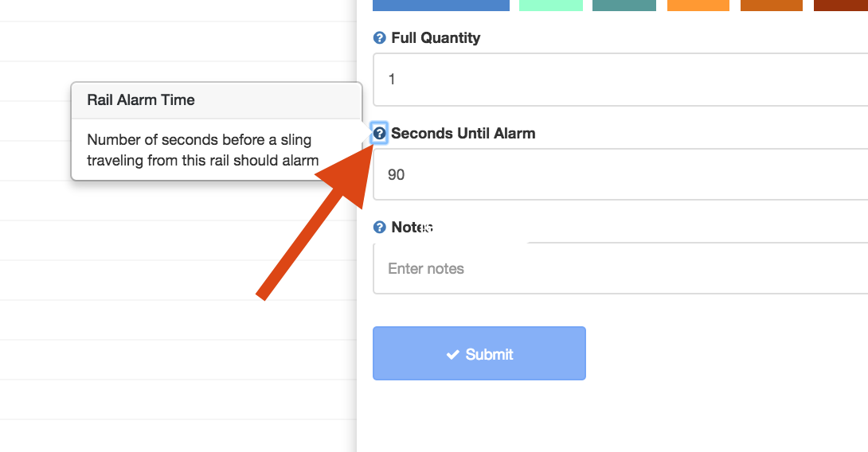Click the checkmark icon inside the Submit button

[453, 354]
